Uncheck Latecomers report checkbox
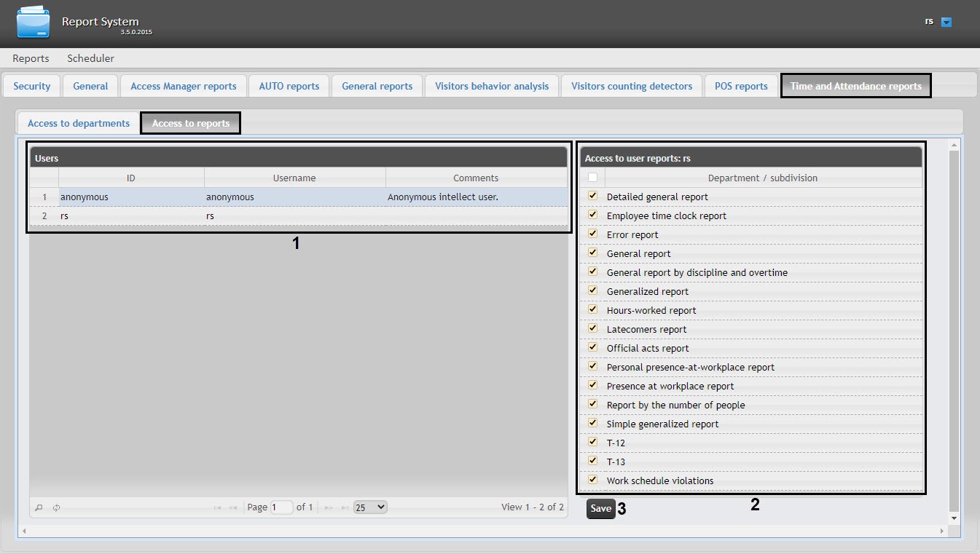This screenshot has height=554, width=980. [592, 328]
